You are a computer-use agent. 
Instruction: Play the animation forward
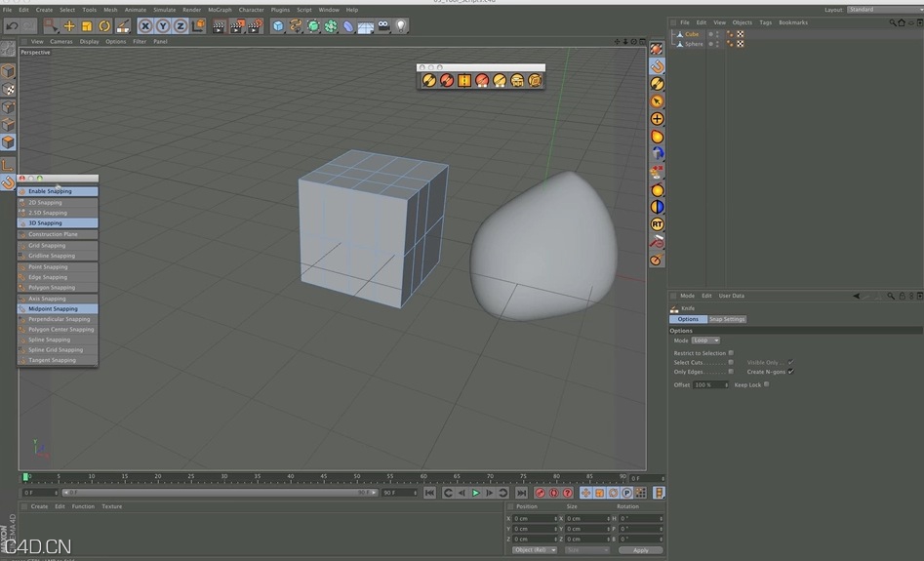pos(475,493)
